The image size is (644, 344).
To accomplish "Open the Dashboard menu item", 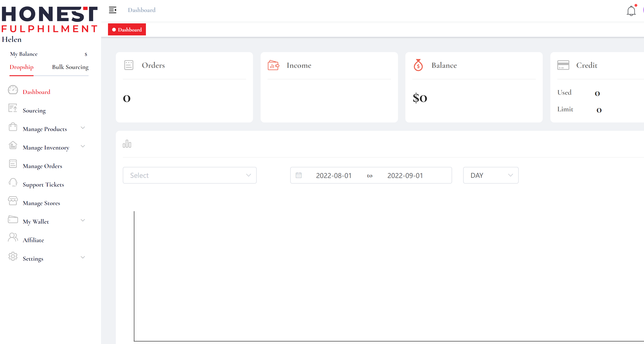I will [x=36, y=92].
